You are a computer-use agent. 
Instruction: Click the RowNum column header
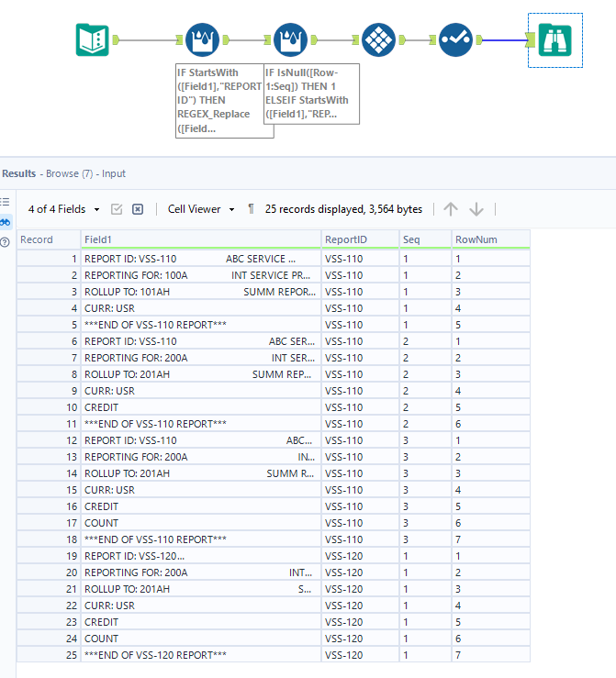[490, 239]
